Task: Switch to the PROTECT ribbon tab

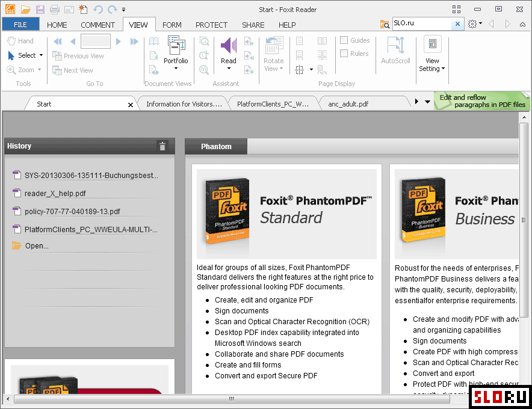Action: [x=211, y=25]
